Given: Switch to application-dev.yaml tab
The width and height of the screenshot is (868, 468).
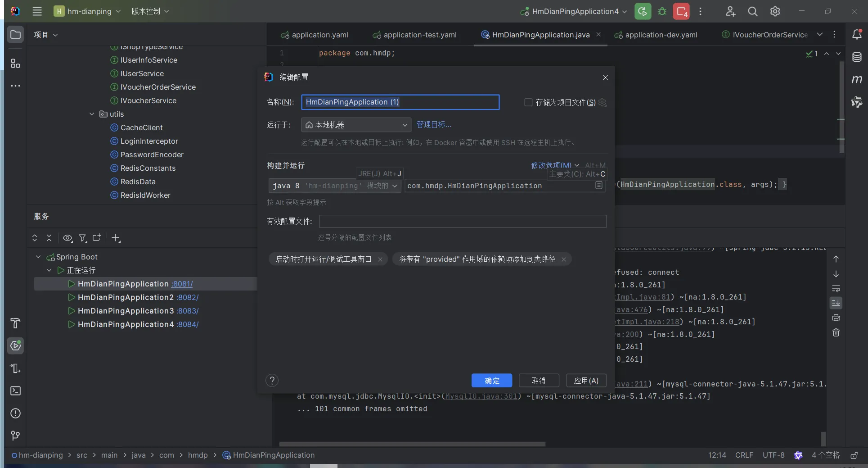Looking at the screenshot, I should 656,35.
